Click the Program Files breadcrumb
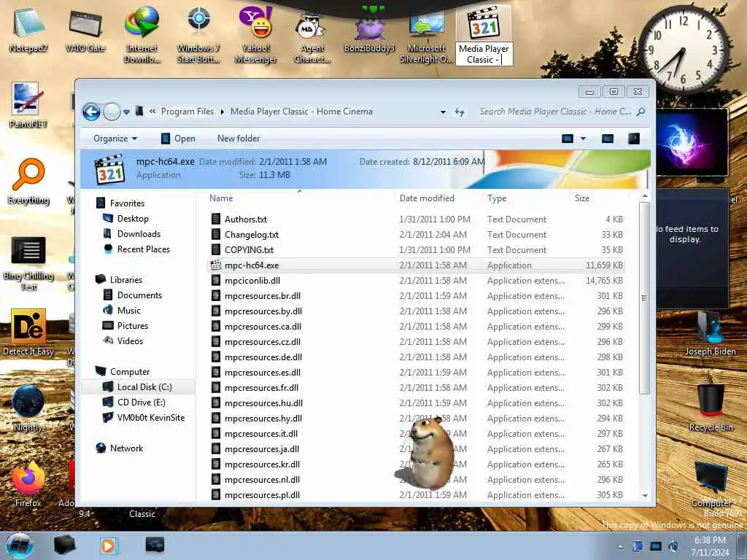The image size is (747, 560). (x=187, y=112)
